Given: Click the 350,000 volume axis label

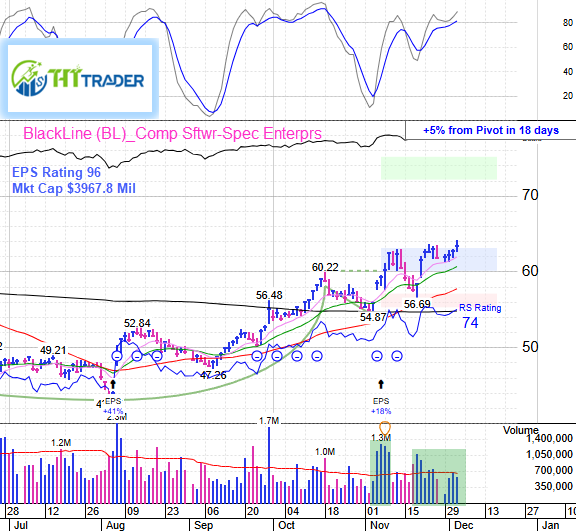Looking at the screenshot, I should 554,487.
